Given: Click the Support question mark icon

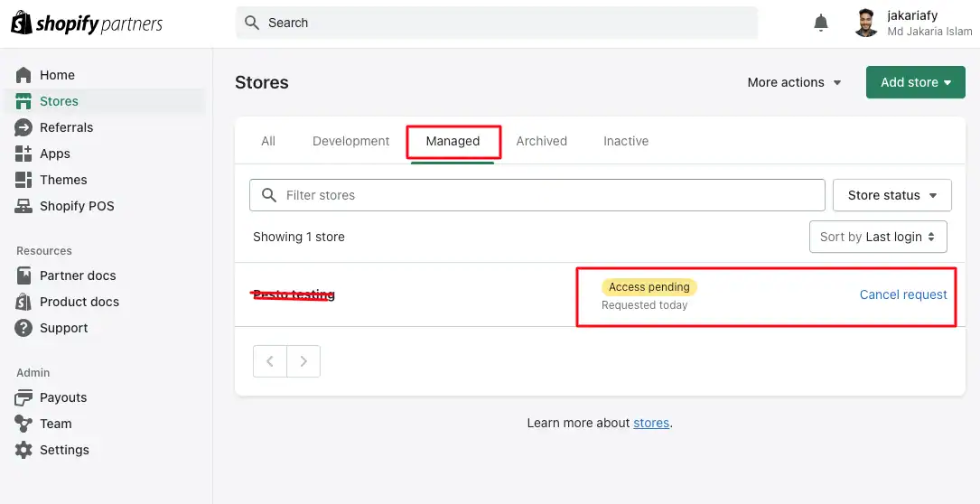Looking at the screenshot, I should point(23,328).
